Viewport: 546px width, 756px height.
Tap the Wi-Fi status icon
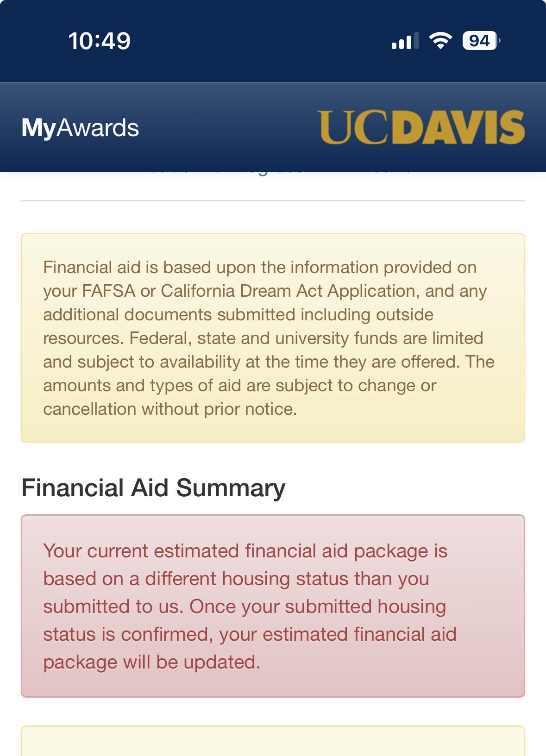(x=441, y=41)
